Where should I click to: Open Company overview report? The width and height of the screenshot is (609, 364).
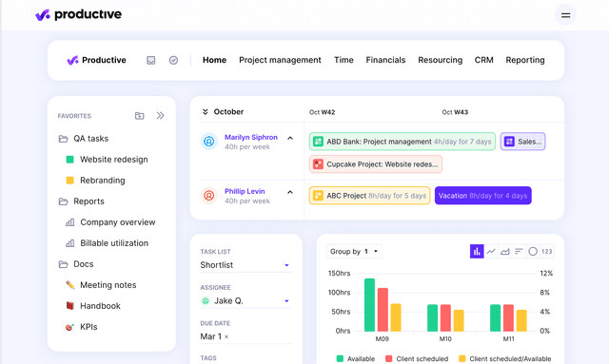pyautogui.click(x=118, y=222)
